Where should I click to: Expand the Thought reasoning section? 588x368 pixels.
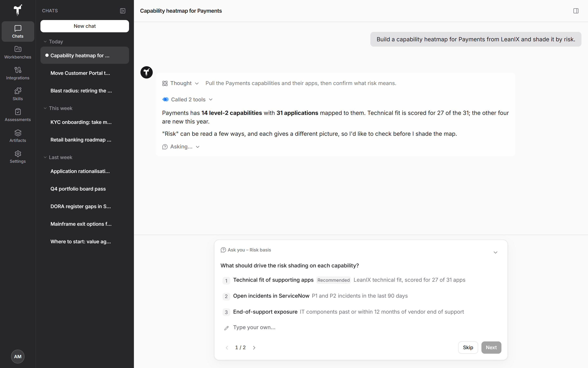coord(180,83)
